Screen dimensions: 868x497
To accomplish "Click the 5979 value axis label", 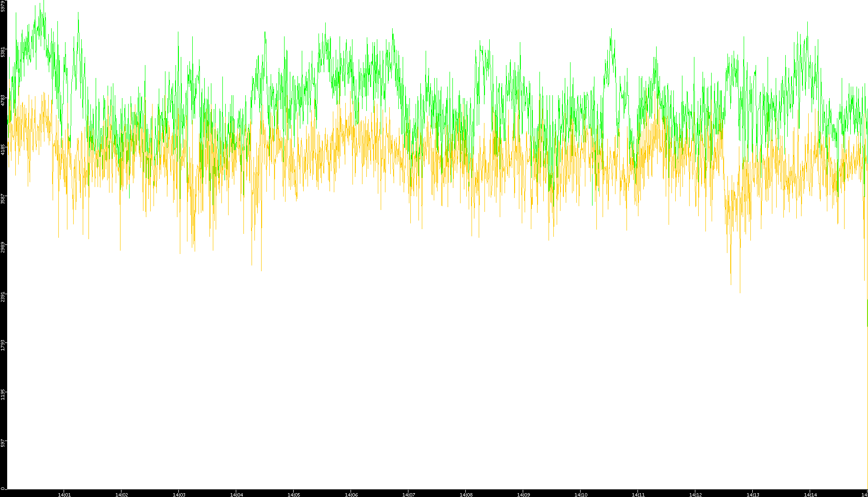I will click(3, 6).
